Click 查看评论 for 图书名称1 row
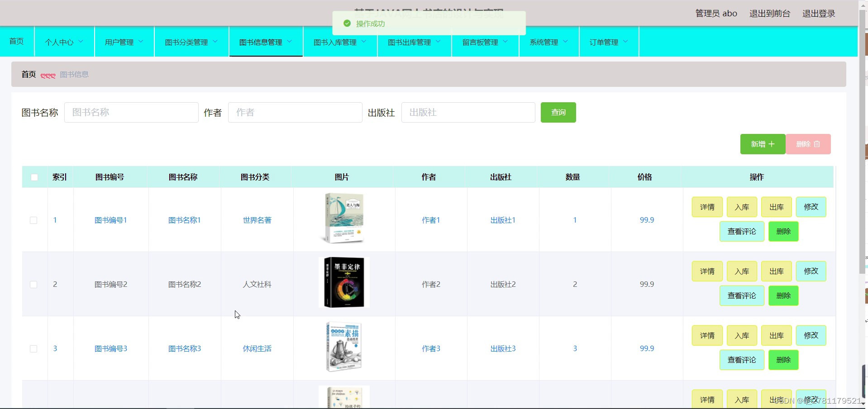Viewport: 868px width, 409px height. (x=742, y=231)
